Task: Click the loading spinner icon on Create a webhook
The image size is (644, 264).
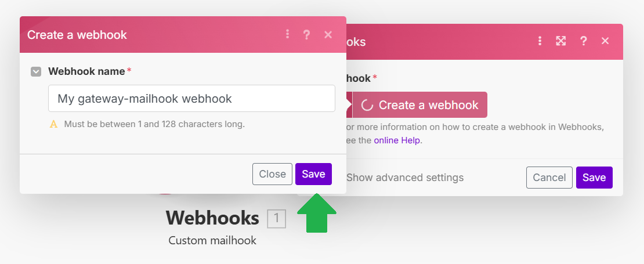Action: pyautogui.click(x=367, y=105)
